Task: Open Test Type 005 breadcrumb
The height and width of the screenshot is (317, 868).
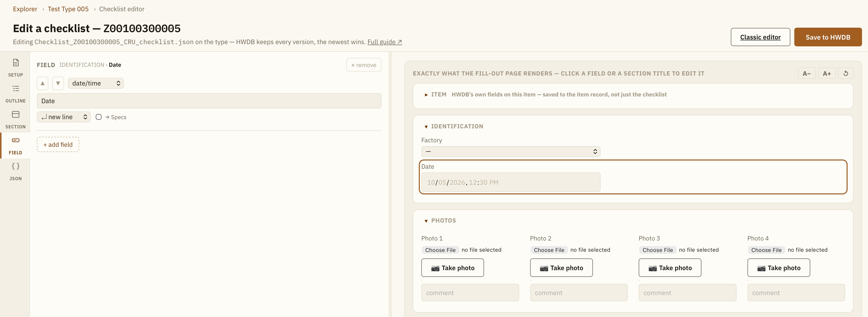Action: [68, 9]
